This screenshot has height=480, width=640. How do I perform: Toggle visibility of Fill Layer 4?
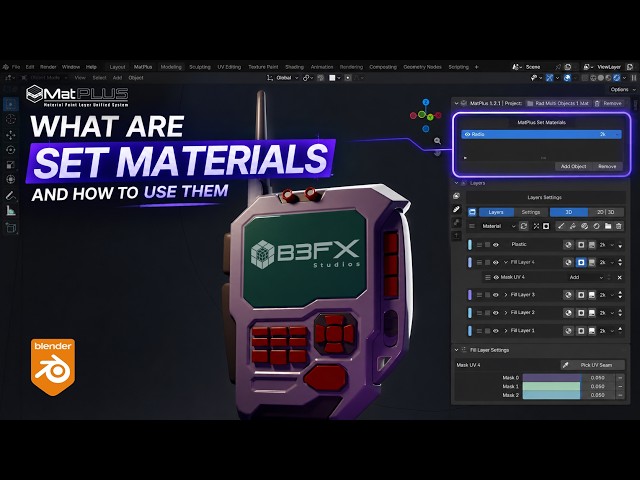(496, 262)
